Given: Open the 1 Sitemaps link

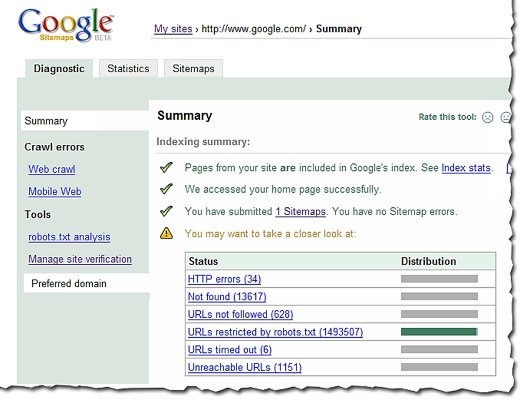Looking at the screenshot, I should click(x=300, y=212).
